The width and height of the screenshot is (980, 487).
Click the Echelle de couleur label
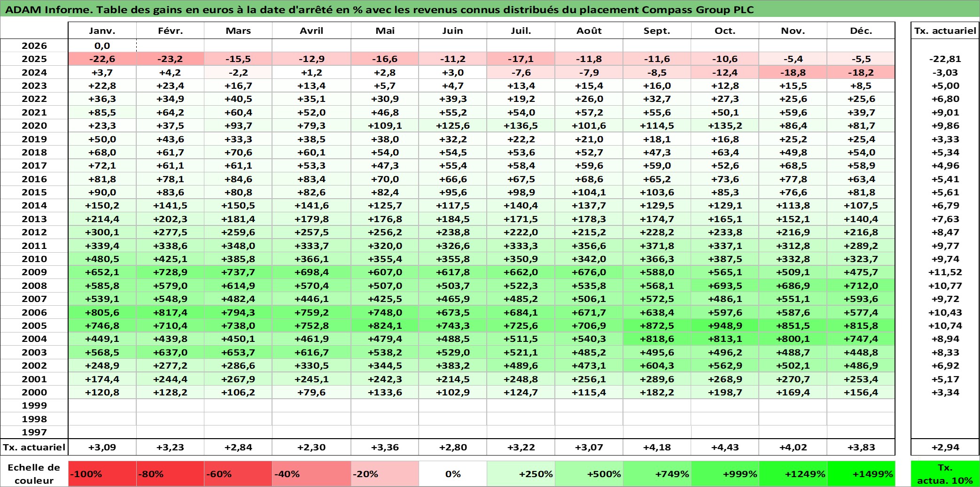[x=34, y=474]
